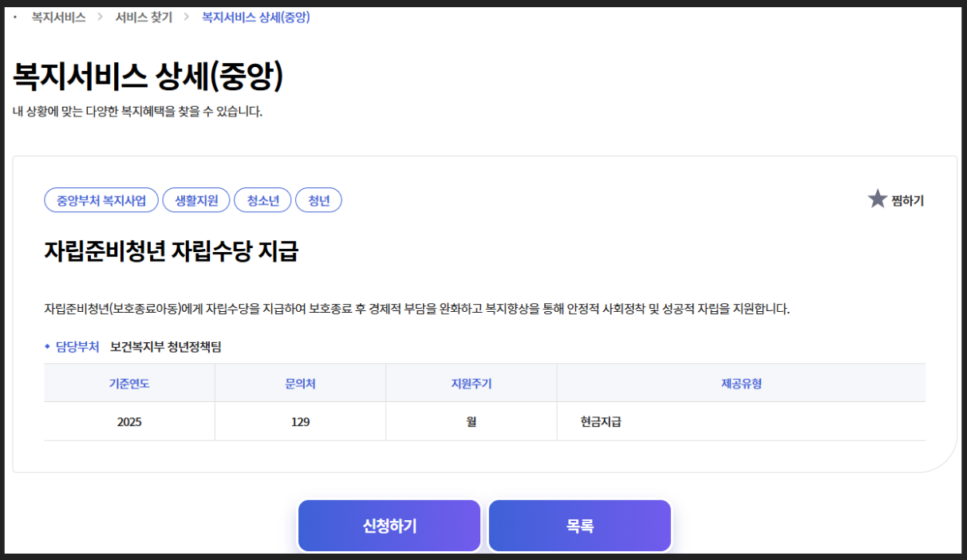Return to list using 목록 button

point(579,525)
